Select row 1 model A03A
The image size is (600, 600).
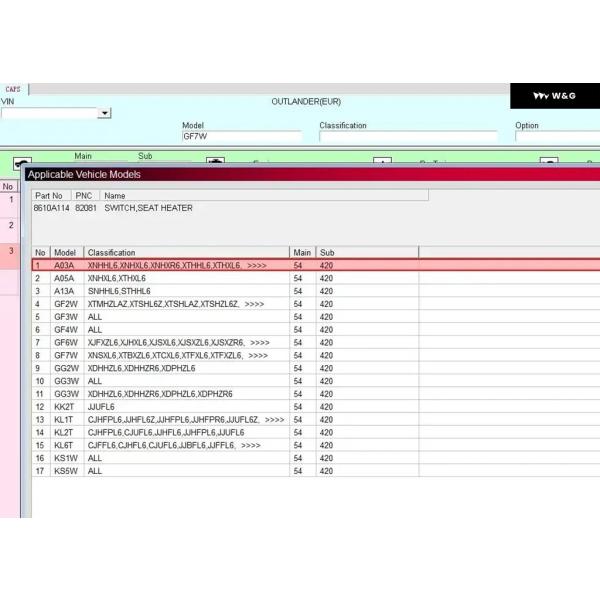[64, 266]
